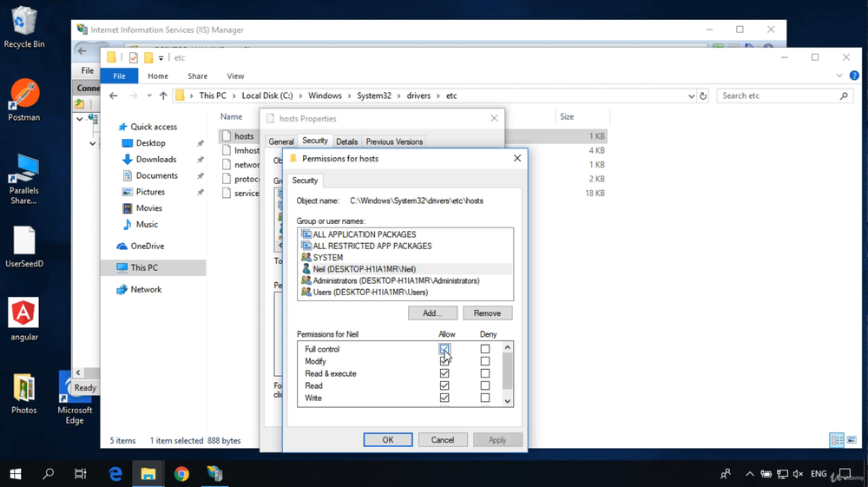Switch to IIS Manager on taskbar

tap(214, 474)
